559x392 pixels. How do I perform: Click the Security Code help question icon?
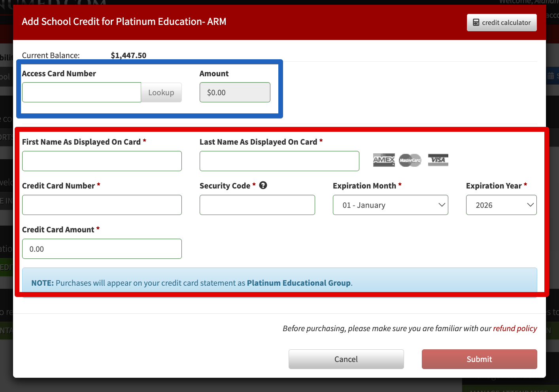pyautogui.click(x=263, y=185)
